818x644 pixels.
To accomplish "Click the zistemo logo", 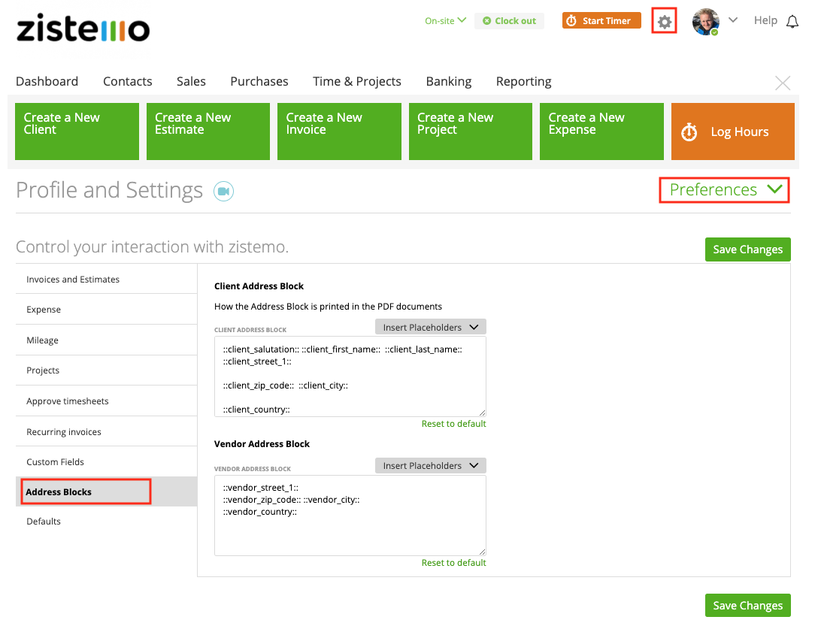I will tap(83, 28).
